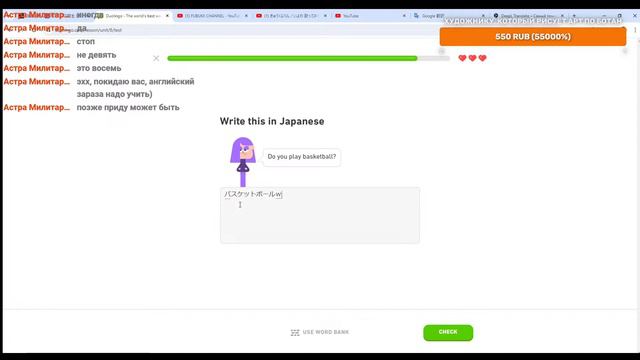The height and width of the screenshot is (360, 640).
Task: Close the lesson with the X icon
Action: click(x=156, y=58)
